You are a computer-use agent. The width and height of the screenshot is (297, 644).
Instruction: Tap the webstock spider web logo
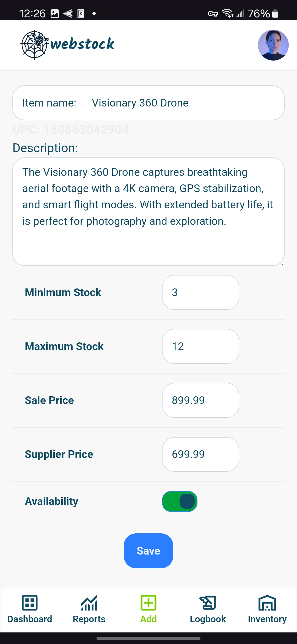34,45
